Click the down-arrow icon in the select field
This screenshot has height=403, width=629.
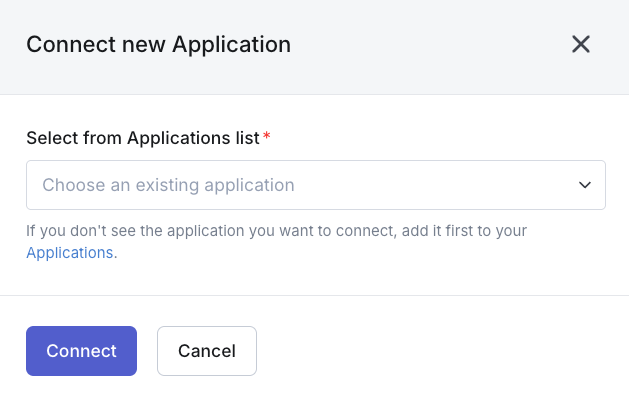(x=585, y=185)
